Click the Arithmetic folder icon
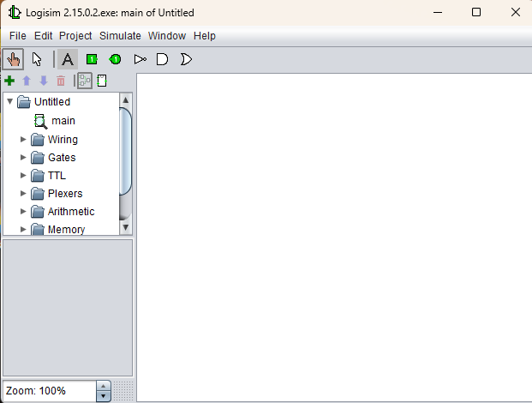 pyautogui.click(x=38, y=211)
